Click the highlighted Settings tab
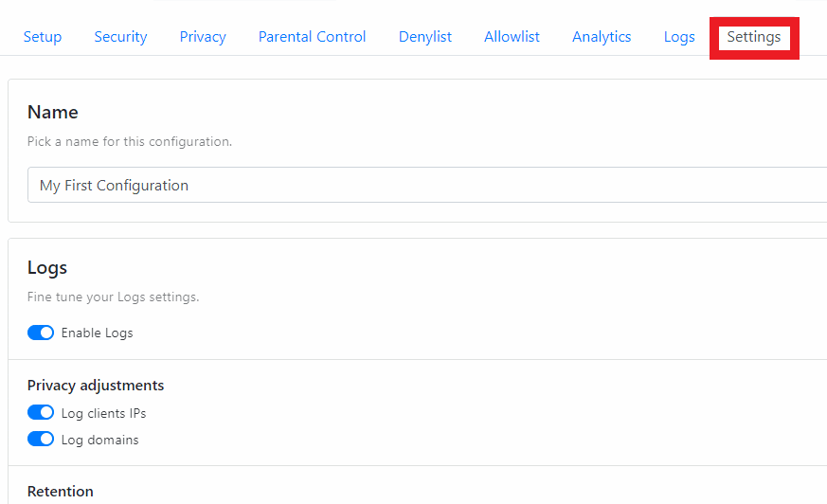Screen dimensions: 827x504 tap(754, 37)
